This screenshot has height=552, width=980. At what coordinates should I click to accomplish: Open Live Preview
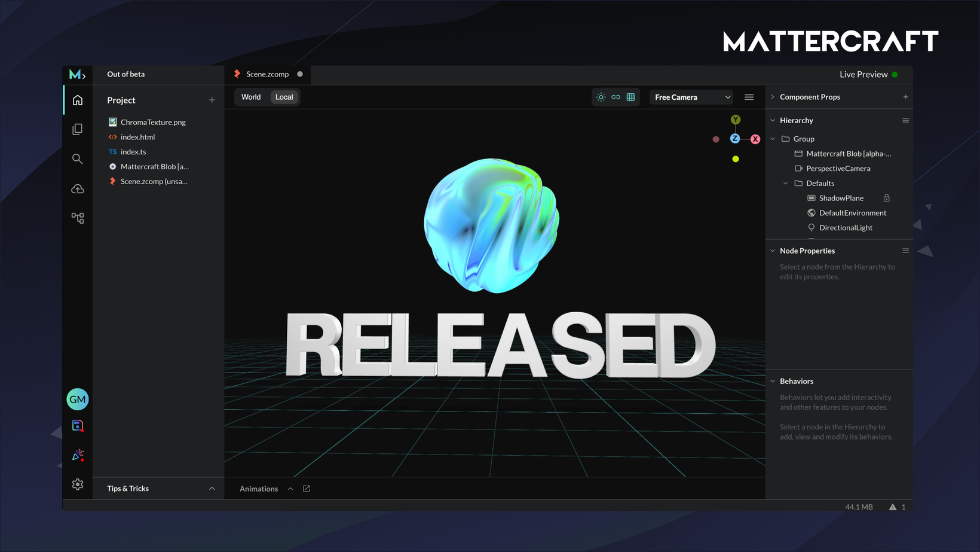(x=868, y=74)
